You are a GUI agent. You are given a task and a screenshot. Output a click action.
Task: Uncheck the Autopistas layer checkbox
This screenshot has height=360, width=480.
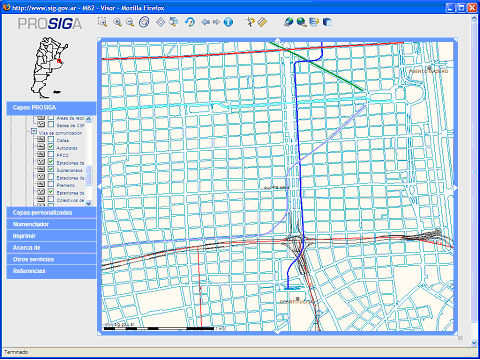coord(51,147)
